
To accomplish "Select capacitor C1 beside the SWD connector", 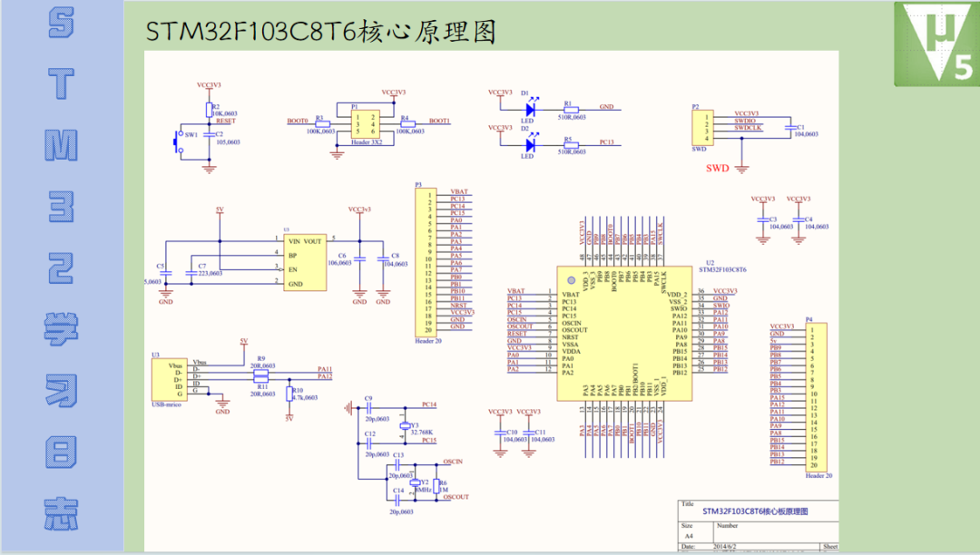I will click(x=790, y=127).
